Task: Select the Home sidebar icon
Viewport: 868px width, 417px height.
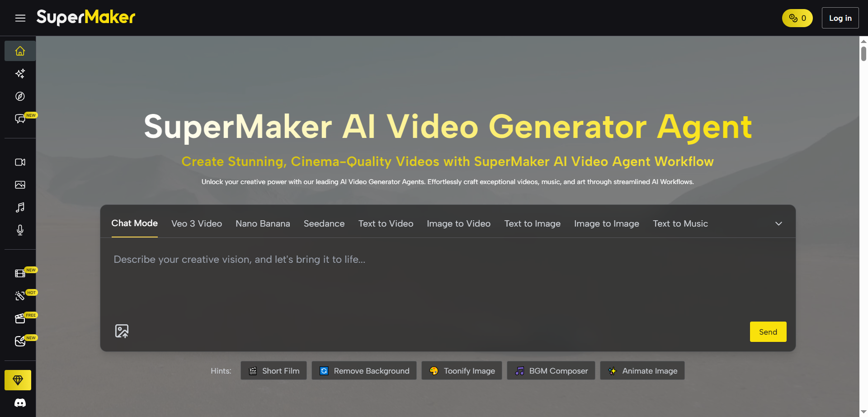Action: tap(20, 51)
